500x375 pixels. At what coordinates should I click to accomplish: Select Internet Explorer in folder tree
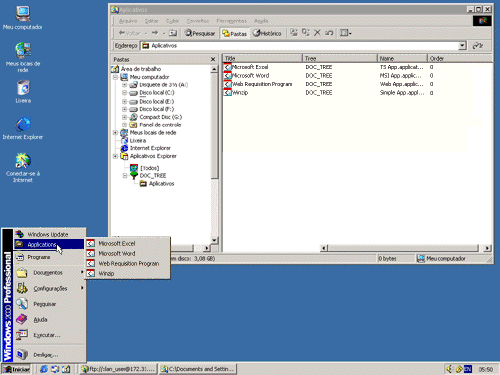coord(150,148)
